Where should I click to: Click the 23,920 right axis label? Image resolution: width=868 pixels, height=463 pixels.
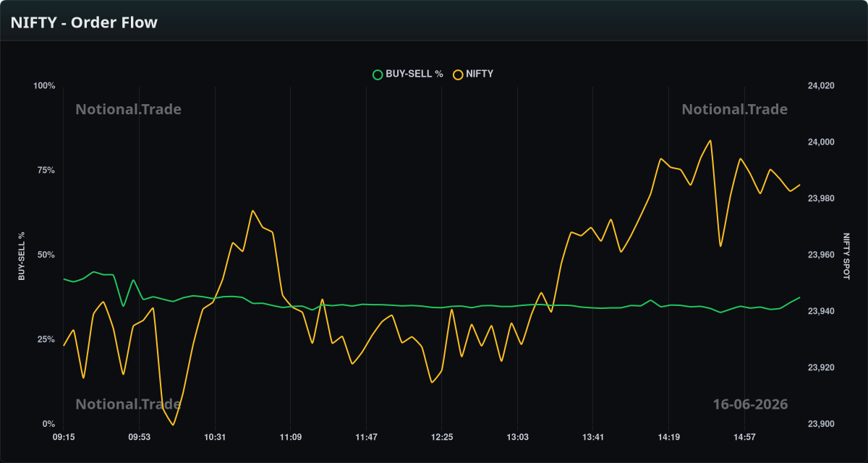pos(821,368)
